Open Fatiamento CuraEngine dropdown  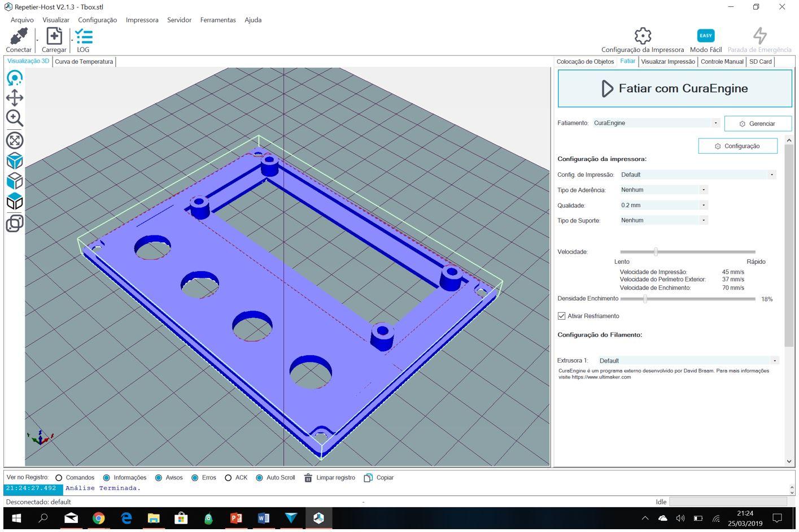(656, 123)
